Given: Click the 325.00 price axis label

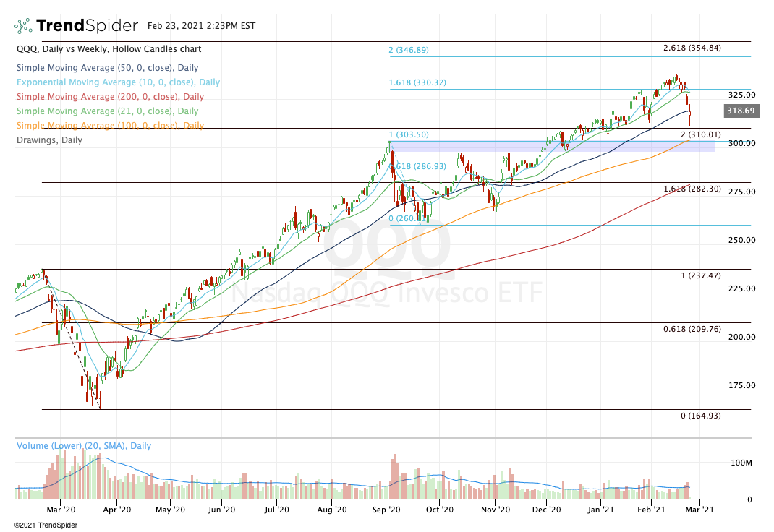Looking at the screenshot, I should coord(742,95).
